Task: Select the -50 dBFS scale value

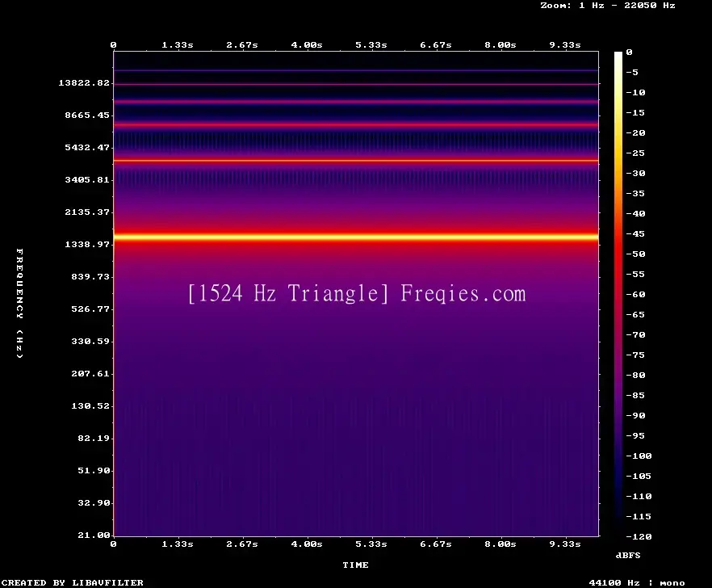Action: pos(635,254)
